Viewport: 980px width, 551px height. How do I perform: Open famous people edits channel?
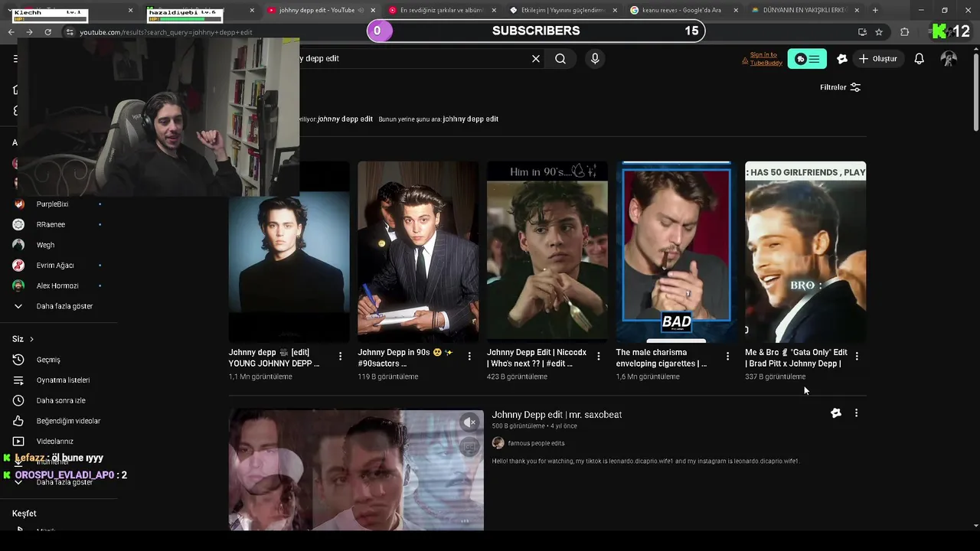coord(536,443)
